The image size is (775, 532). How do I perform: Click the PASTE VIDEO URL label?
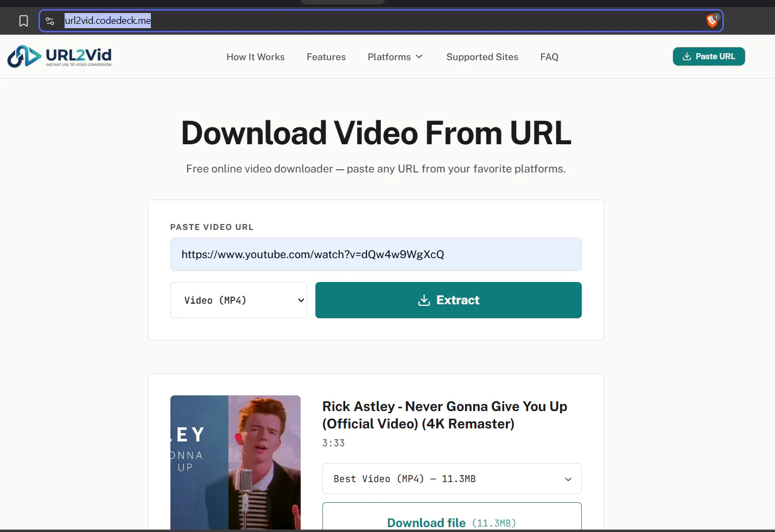(x=212, y=227)
